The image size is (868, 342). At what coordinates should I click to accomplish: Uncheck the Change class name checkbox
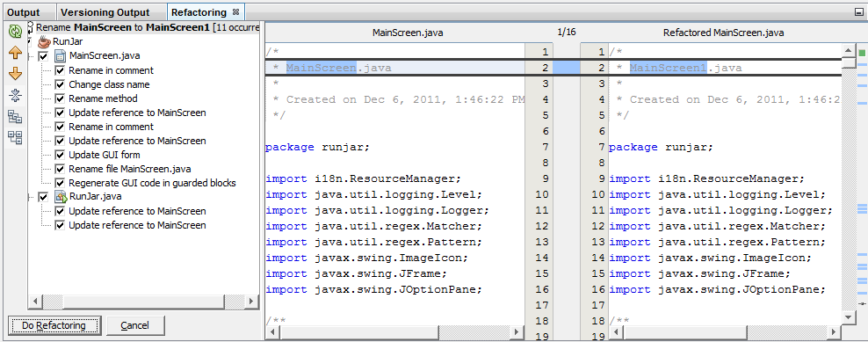60,84
